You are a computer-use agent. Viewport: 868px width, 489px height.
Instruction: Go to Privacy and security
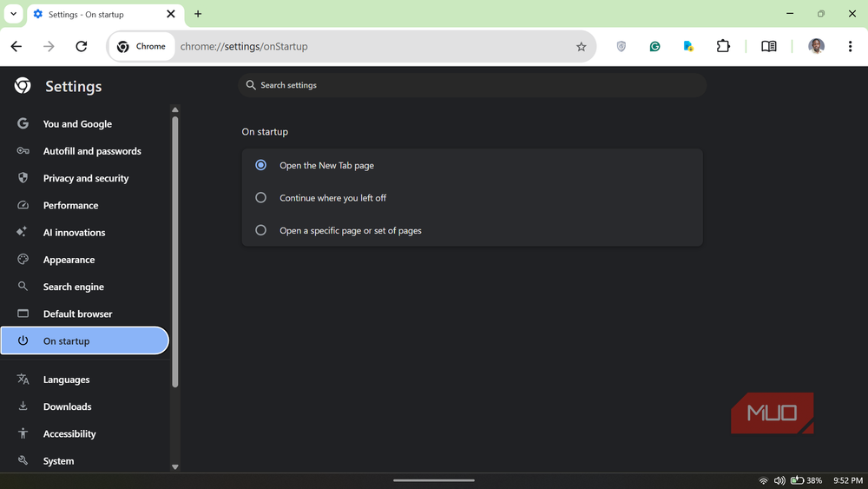point(85,178)
